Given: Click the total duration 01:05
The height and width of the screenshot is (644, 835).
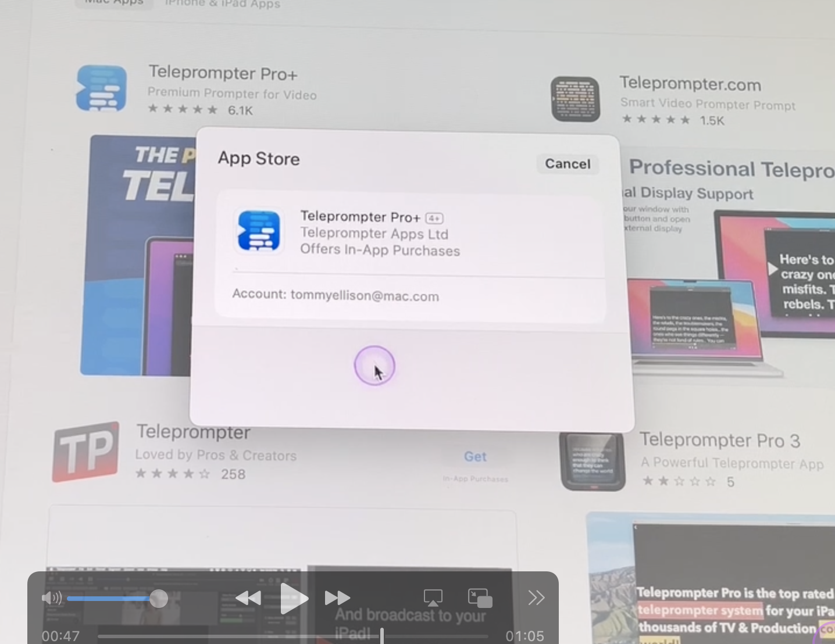Looking at the screenshot, I should pos(524,636).
